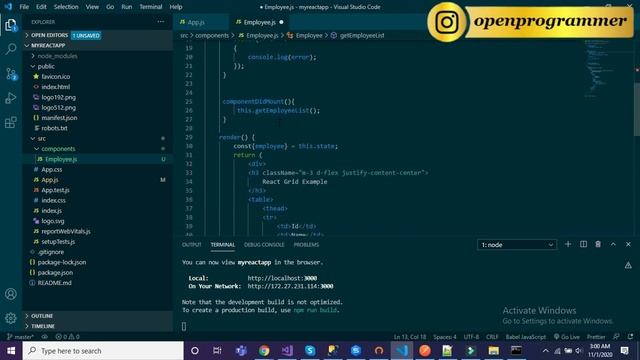Open the Accounts menu icon
Viewport: 640px width, 360px height.
coord(11,294)
